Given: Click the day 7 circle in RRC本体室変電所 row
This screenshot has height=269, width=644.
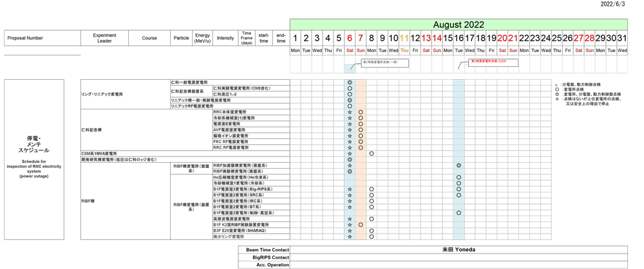Looking at the screenshot, I should click(x=361, y=112).
